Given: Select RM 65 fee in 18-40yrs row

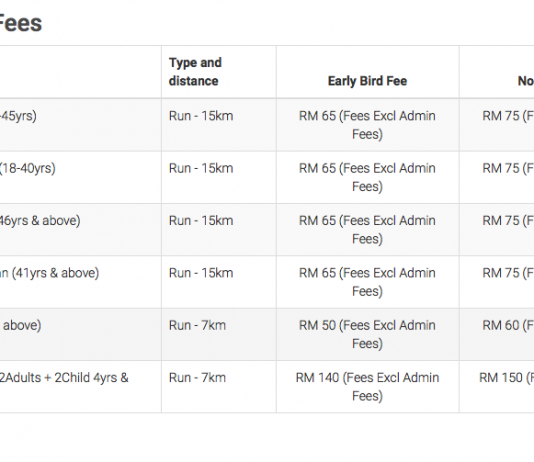Looking at the screenshot, I should pos(367,177).
